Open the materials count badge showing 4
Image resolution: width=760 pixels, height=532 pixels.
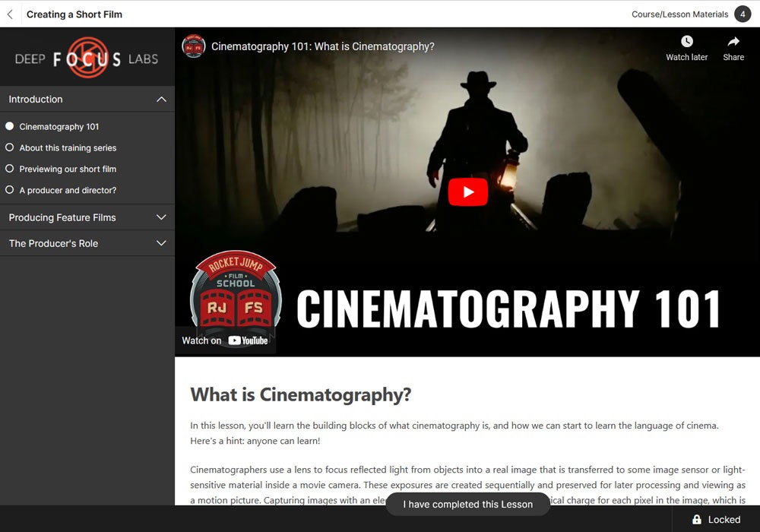743,14
